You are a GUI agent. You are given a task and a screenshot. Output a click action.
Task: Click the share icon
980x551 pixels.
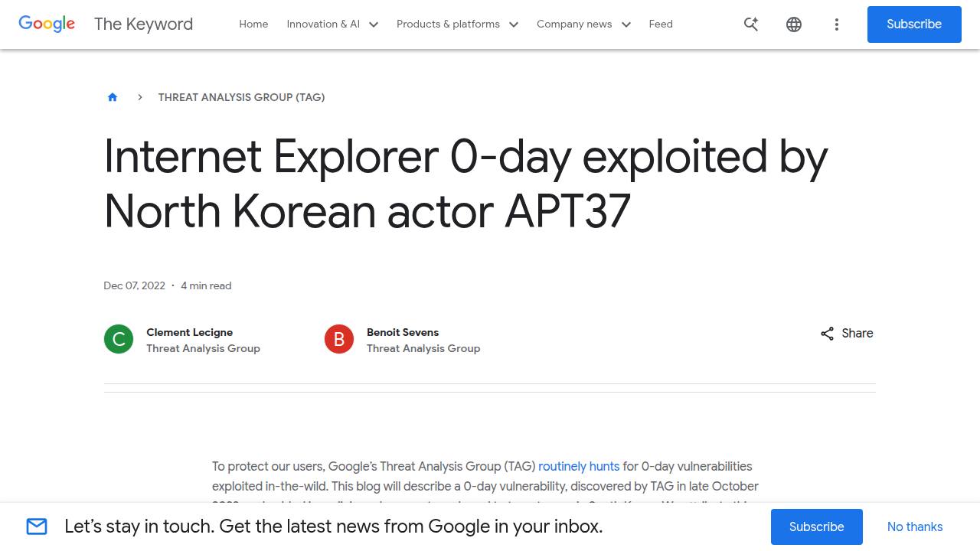(x=827, y=334)
